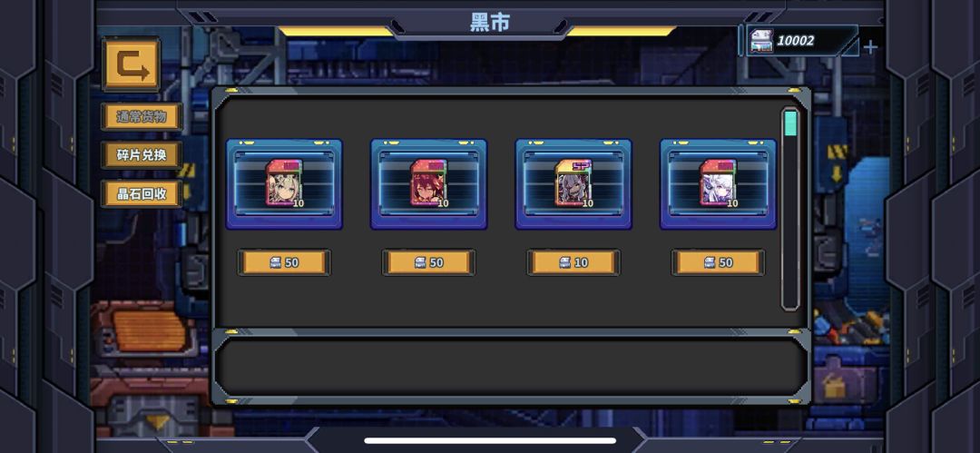
Task: Pick the white-haired character fragment item
Action: 718,183
